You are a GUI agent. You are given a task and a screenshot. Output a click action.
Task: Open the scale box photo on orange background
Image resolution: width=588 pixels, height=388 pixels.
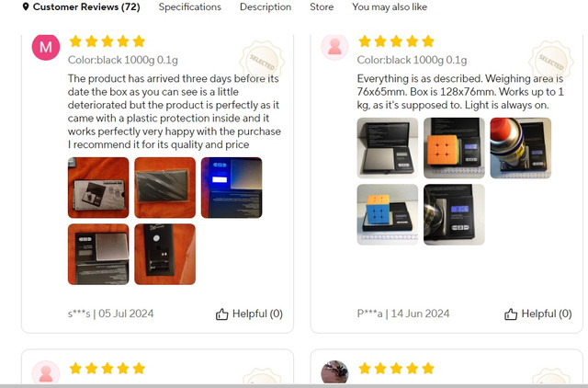pos(98,188)
